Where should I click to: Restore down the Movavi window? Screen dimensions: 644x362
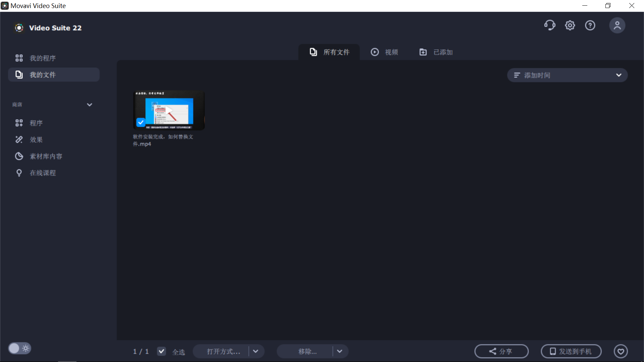[608, 6]
